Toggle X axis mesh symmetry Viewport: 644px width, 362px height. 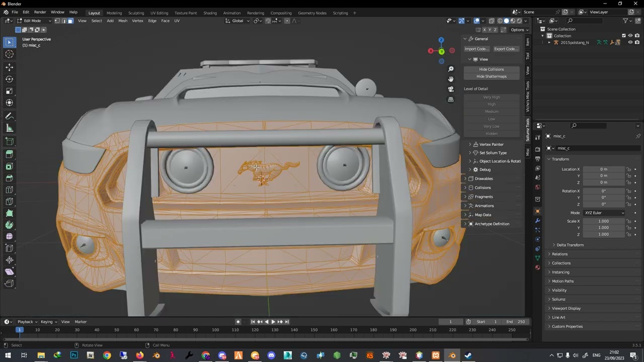[x=485, y=30]
